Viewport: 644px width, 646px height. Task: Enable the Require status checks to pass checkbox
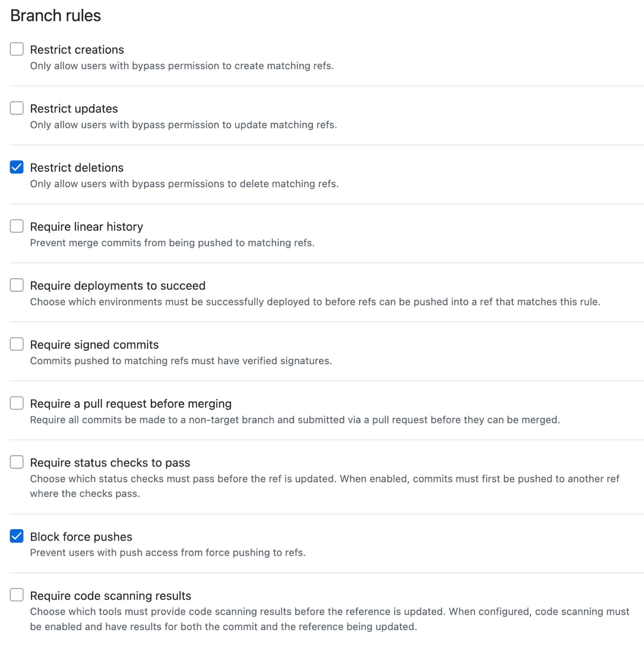17,462
